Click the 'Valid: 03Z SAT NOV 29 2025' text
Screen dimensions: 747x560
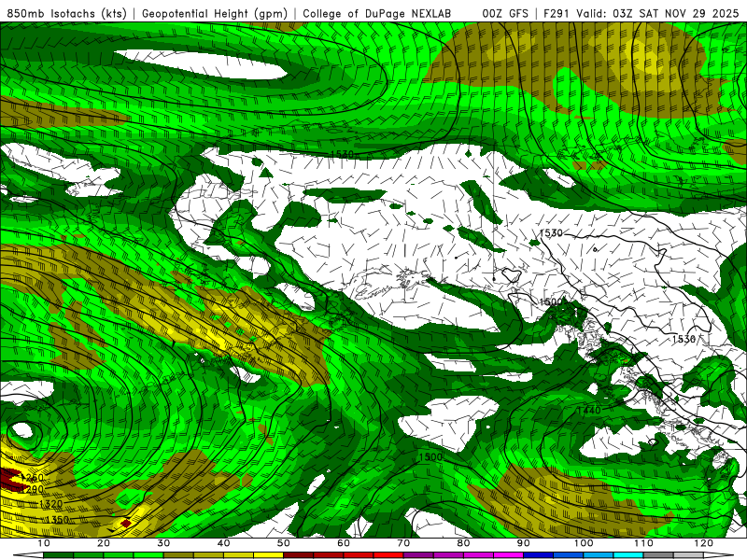coord(657,14)
